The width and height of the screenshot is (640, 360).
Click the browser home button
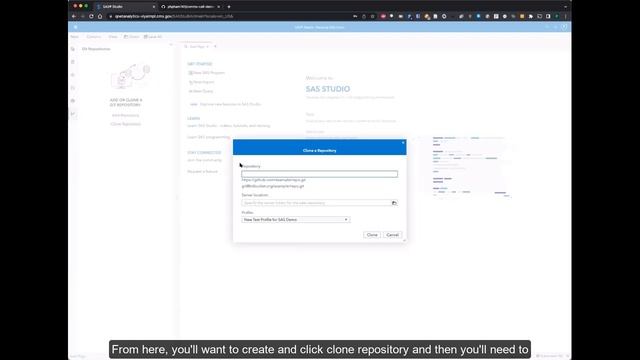coord(100,16)
